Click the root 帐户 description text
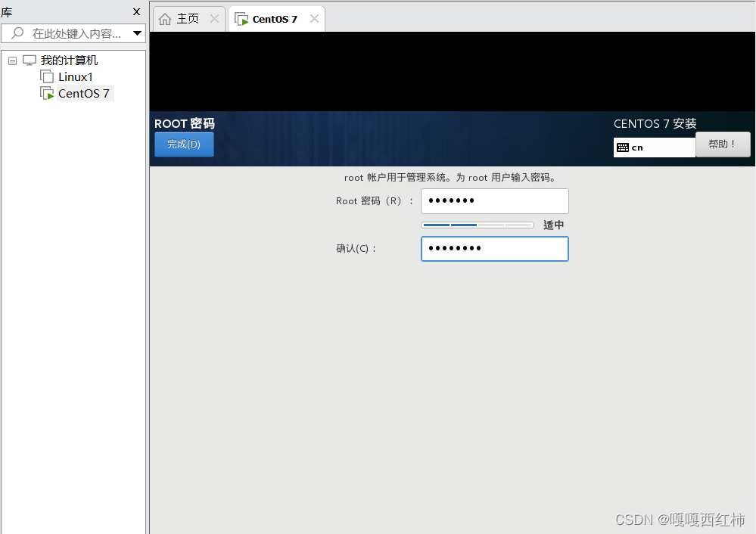Image resolution: width=756 pixels, height=534 pixels. [451, 178]
